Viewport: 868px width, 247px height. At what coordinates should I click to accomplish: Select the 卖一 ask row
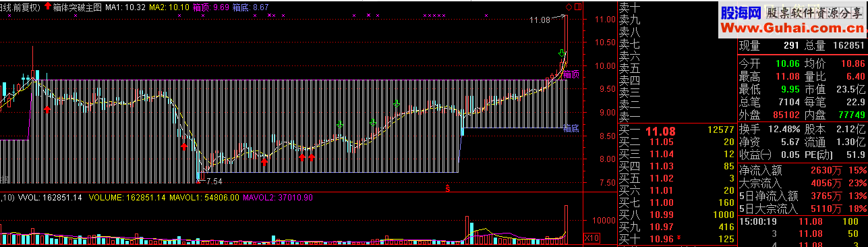(676, 117)
